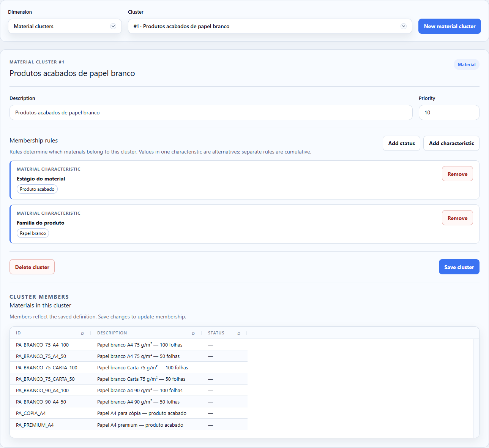This screenshot has width=489, height=448.
Task: Click the Material badge in the cluster header
Action: (x=467, y=65)
